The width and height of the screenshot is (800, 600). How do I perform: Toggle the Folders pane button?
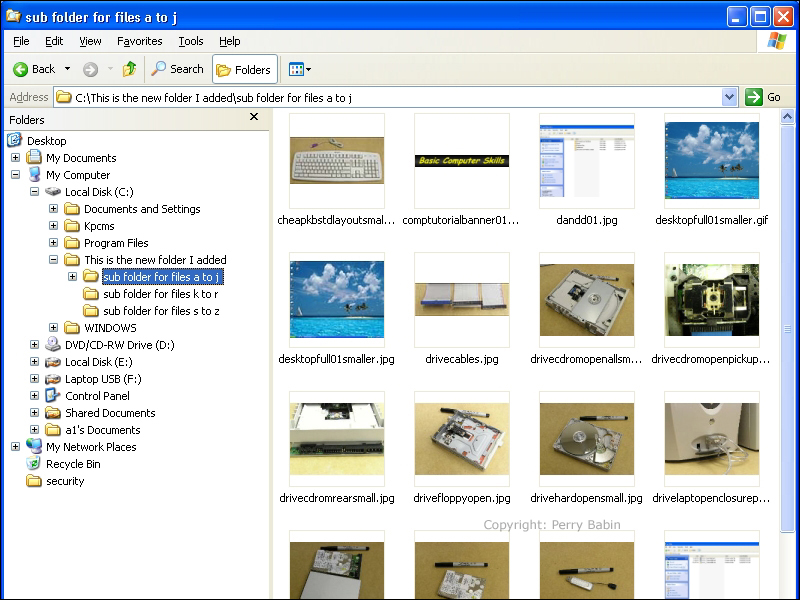click(244, 69)
